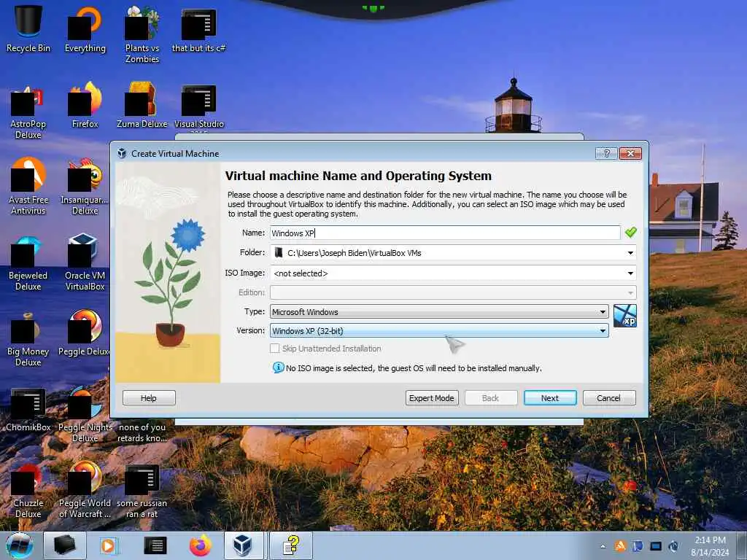This screenshot has height=560, width=747.
Task: Open the Visual Studio desktop shortcut
Action: [x=198, y=107]
